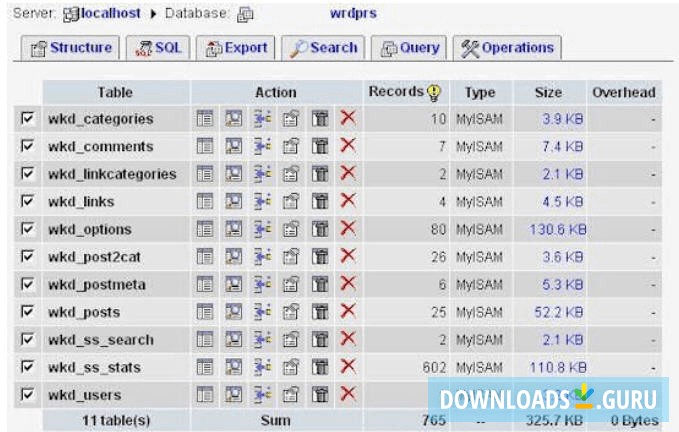Open Properties icon for wkd_options
Viewport: 679px width, 432px height.
pos(291,229)
